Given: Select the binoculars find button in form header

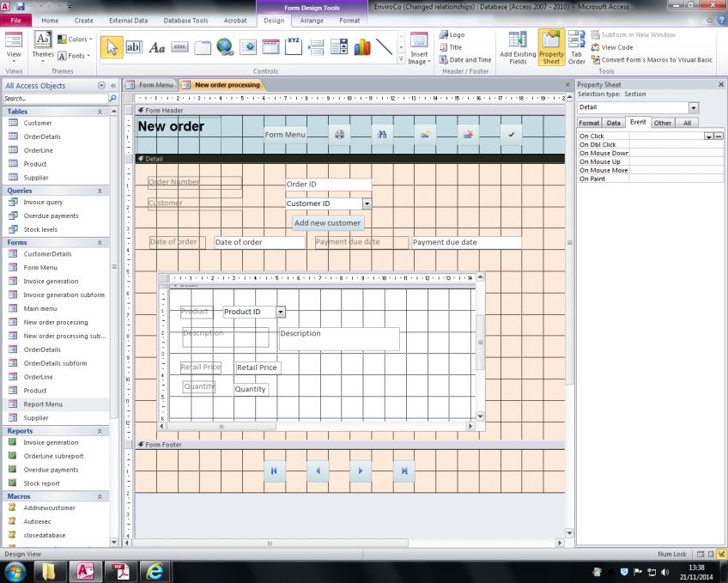Looking at the screenshot, I should coord(382,135).
